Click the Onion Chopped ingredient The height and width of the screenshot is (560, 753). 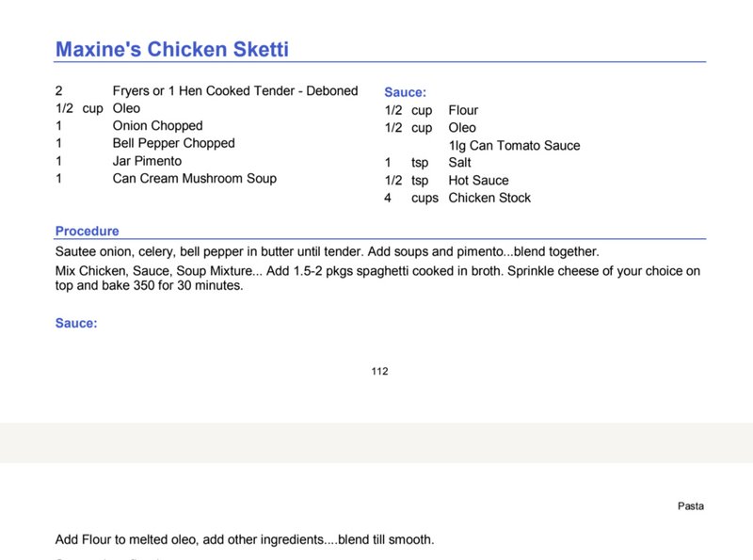click(157, 126)
